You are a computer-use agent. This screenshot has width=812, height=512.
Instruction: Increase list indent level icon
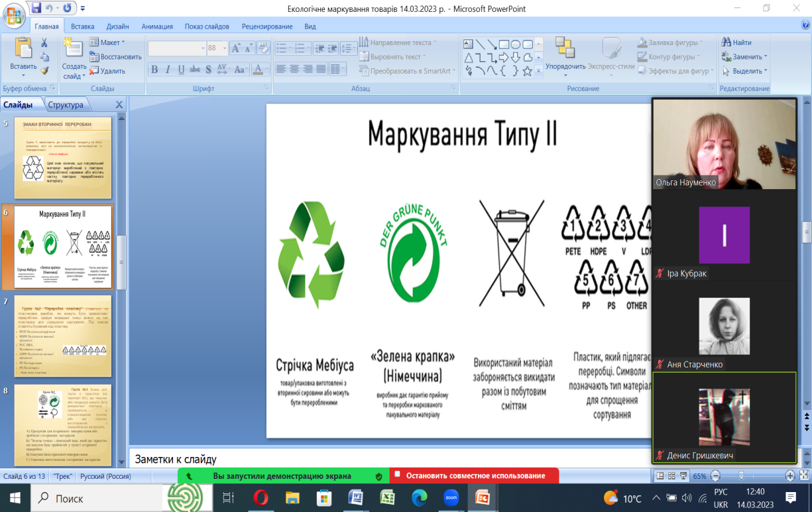click(x=333, y=48)
